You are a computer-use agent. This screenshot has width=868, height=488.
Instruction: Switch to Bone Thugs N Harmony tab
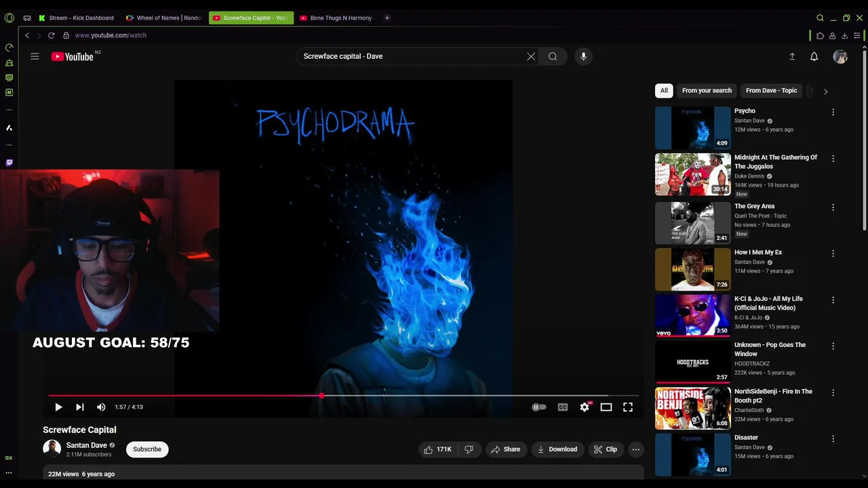pyautogui.click(x=338, y=18)
